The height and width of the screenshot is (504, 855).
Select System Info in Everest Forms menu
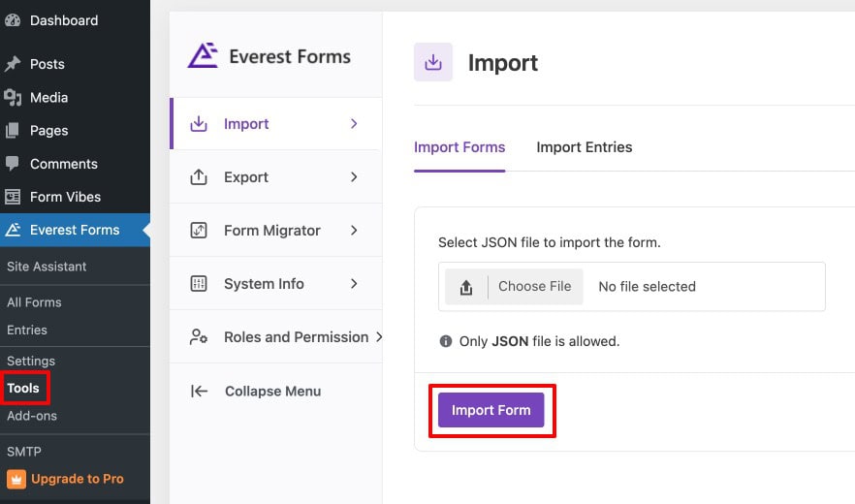click(276, 284)
